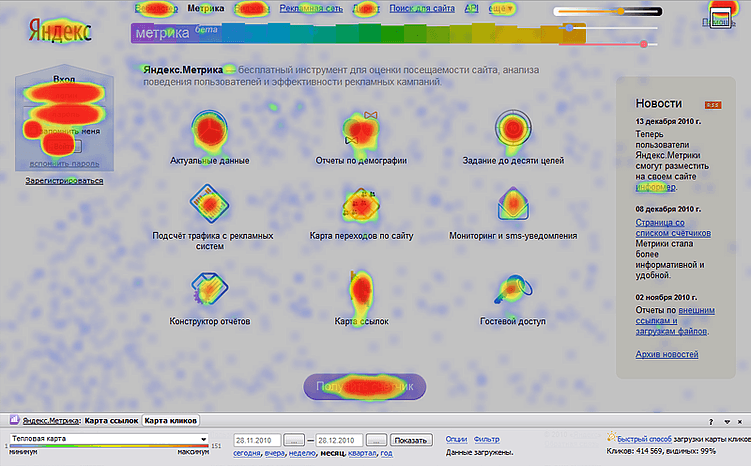Open the Метрика item in top navigation

pyautogui.click(x=205, y=8)
